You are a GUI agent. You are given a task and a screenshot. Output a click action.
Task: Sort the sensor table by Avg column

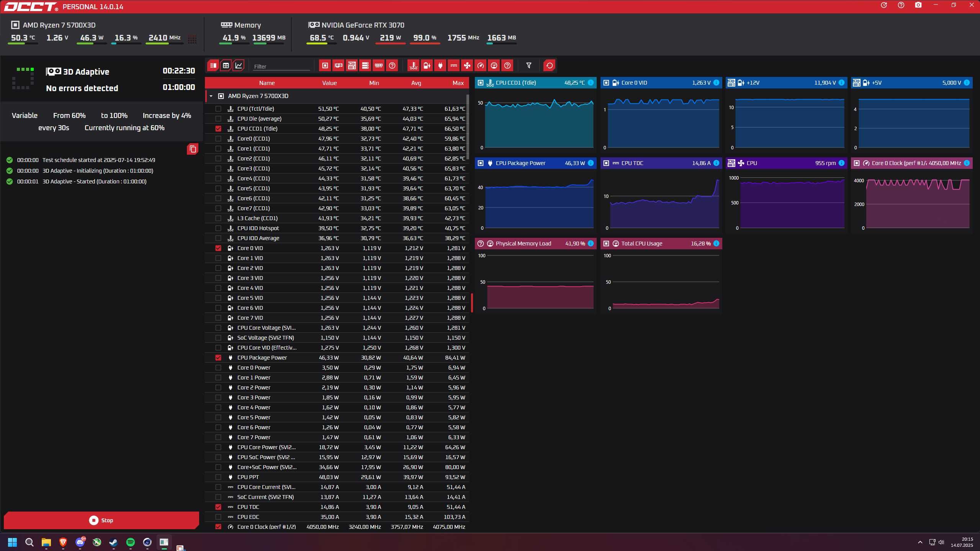tap(416, 83)
